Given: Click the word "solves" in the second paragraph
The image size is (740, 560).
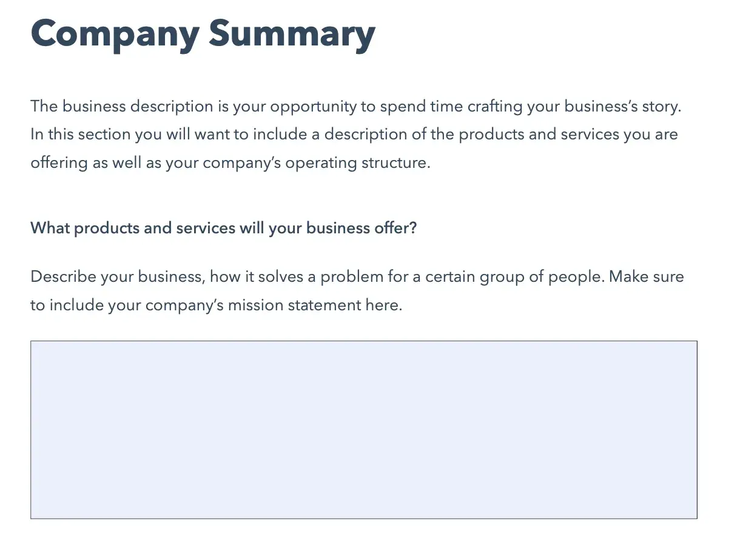Looking at the screenshot, I should [x=278, y=277].
